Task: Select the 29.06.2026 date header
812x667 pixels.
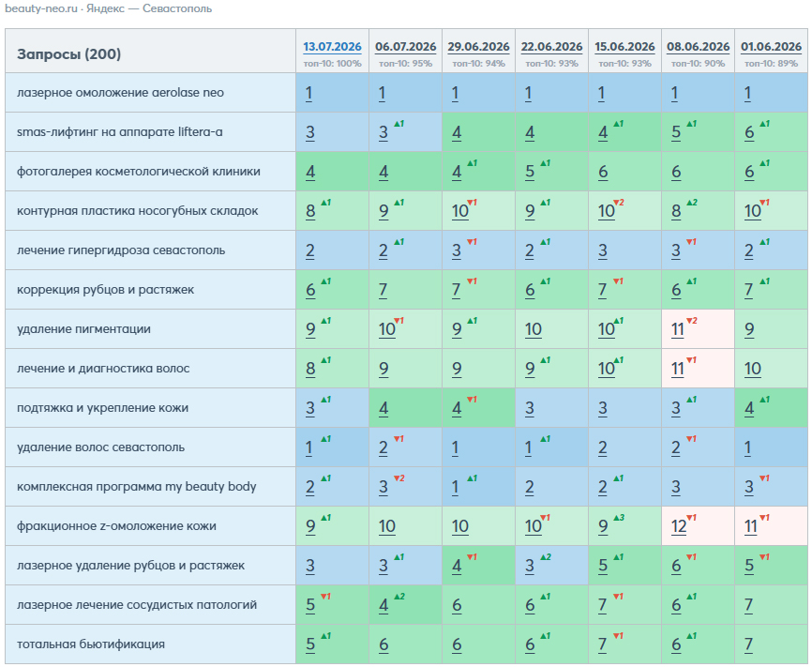Action: [x=478, y=47]
